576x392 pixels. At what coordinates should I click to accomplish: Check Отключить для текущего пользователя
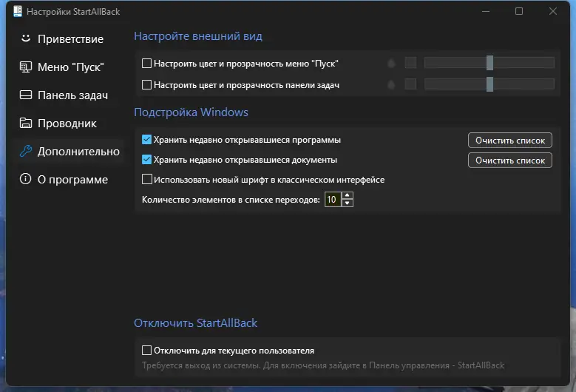(x=146, y=350)
